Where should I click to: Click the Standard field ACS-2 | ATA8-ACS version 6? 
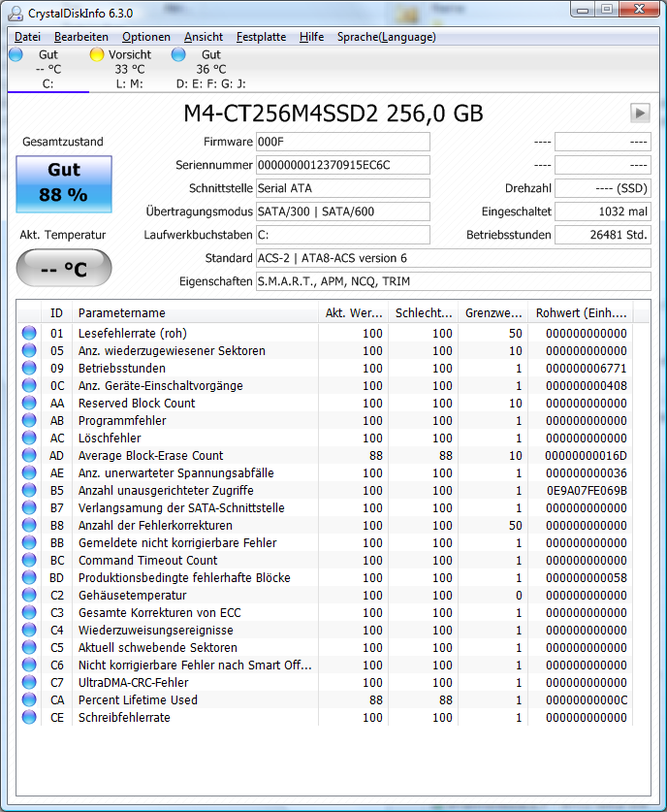click(x=454, y=258)
